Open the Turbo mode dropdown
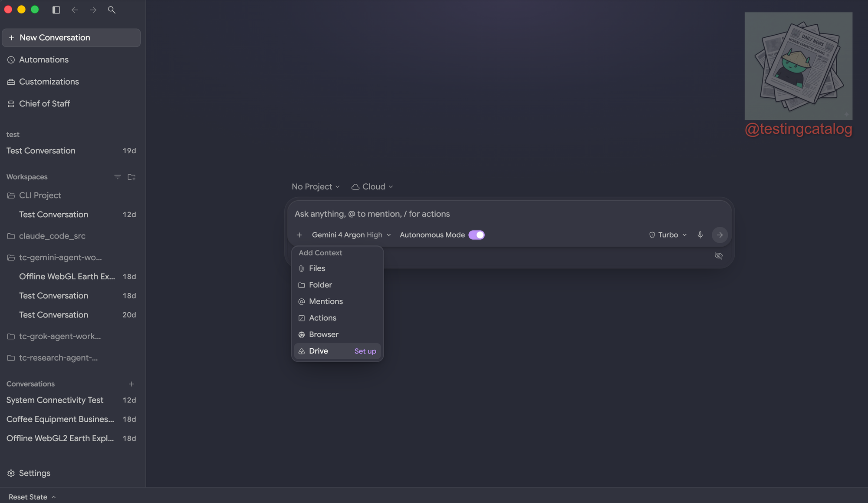Screen dimensions: 868x503 (668, 235)
